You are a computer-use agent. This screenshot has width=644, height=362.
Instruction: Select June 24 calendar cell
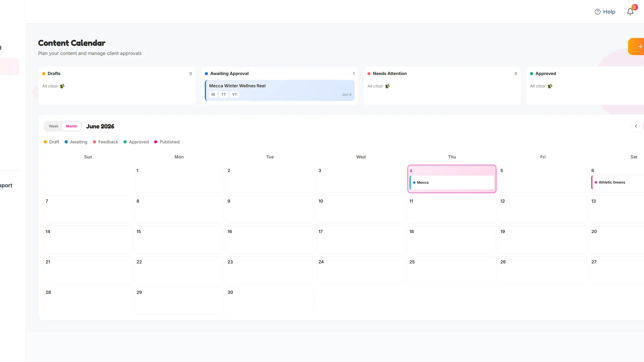coord(361,270)
